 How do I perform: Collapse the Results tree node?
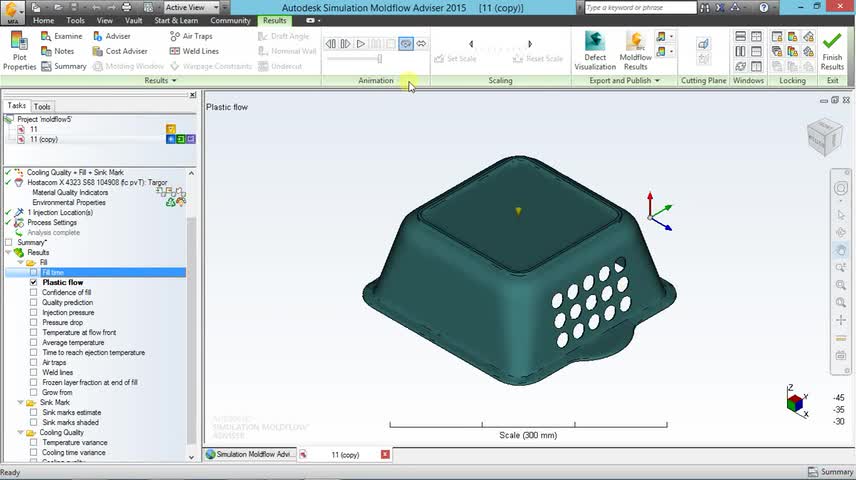8,252
